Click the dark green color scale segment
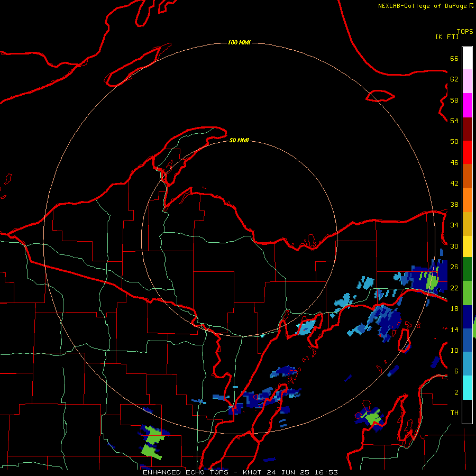This screenshot has width=476, height=476. tap(467, 269)
